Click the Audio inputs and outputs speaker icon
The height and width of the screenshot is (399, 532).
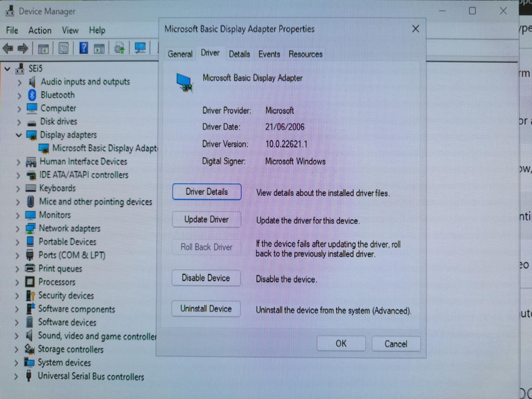(x=32, y=82)
